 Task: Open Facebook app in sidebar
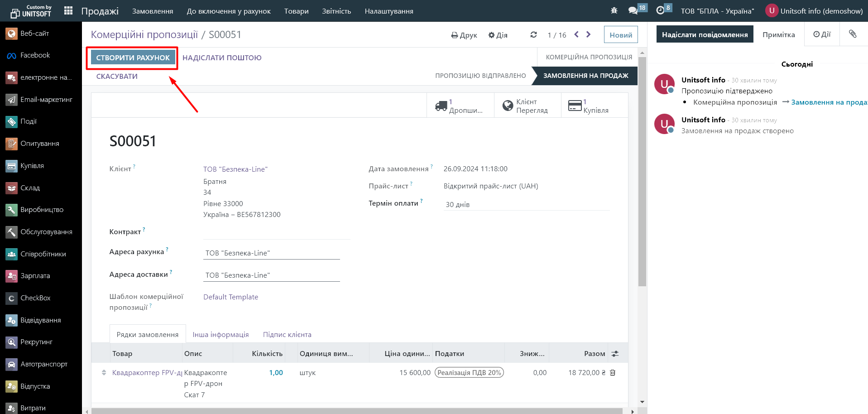35,55
